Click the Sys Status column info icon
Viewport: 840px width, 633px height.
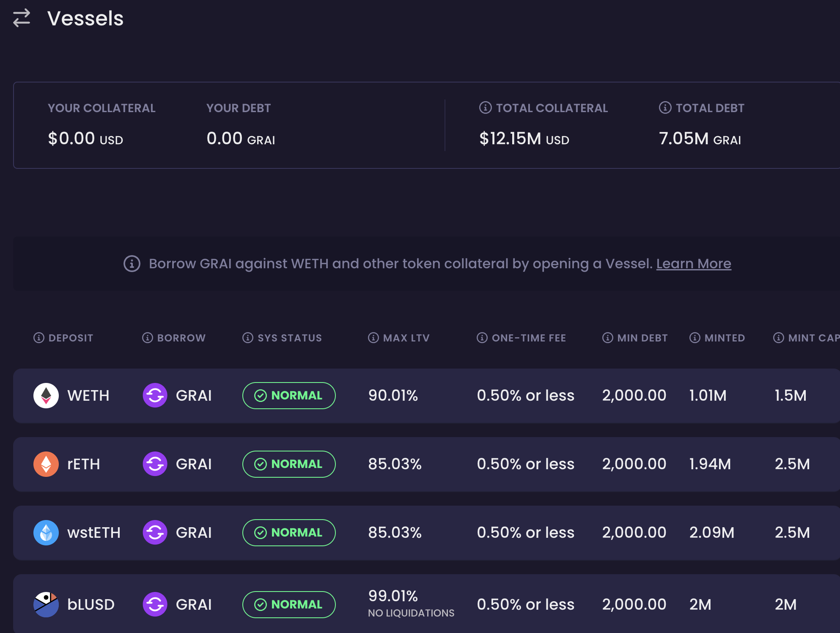248,338
